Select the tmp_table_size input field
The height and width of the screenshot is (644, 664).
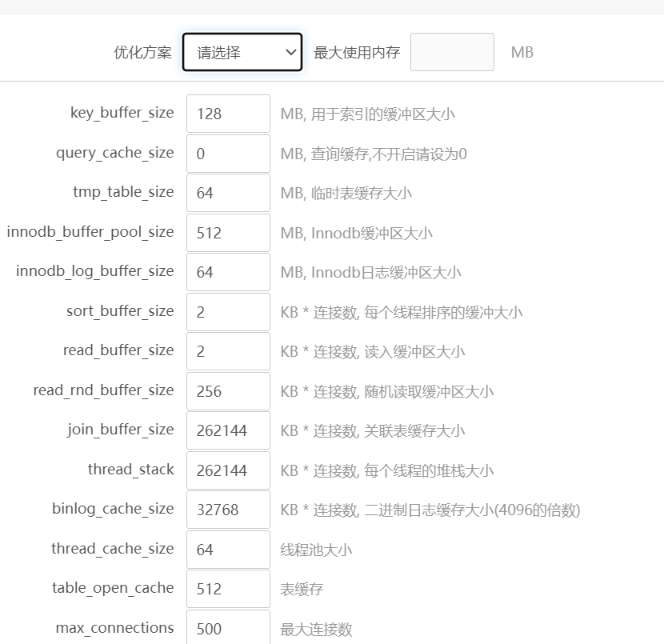pos(228,193)
